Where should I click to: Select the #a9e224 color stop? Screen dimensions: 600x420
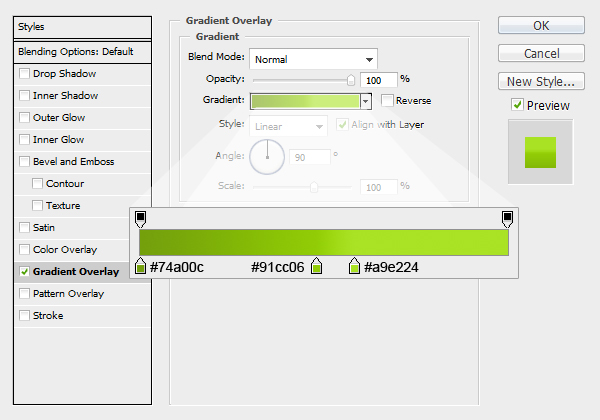(354, 266)
